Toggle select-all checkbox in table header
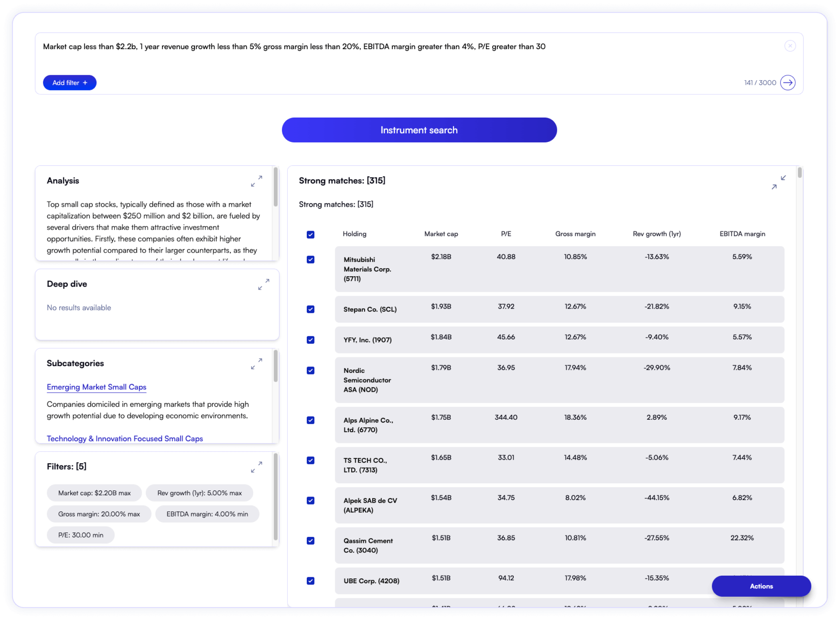 310,235
